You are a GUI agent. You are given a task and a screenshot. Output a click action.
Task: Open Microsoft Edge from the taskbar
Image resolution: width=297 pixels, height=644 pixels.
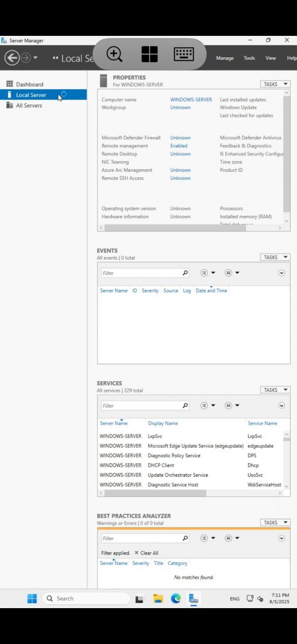(x=176, y=599)
